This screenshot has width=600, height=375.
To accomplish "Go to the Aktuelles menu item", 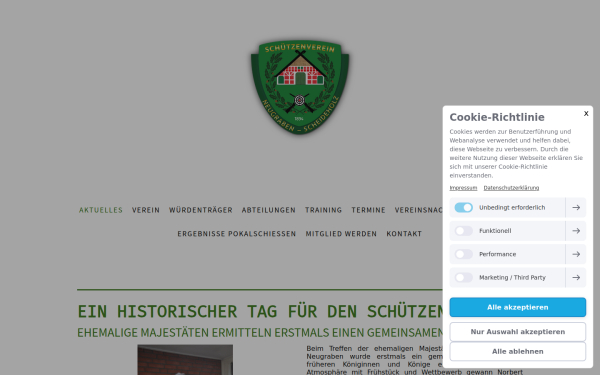I will [x=101, y=210].
